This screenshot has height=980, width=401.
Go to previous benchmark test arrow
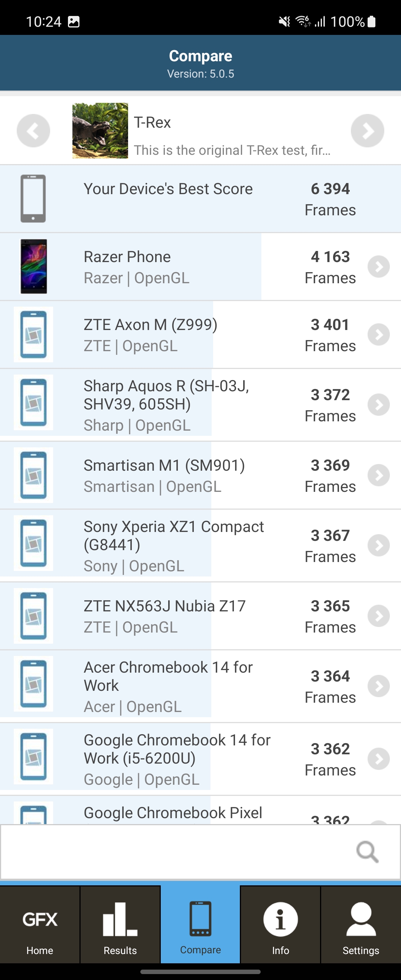(x=33, y=131)
